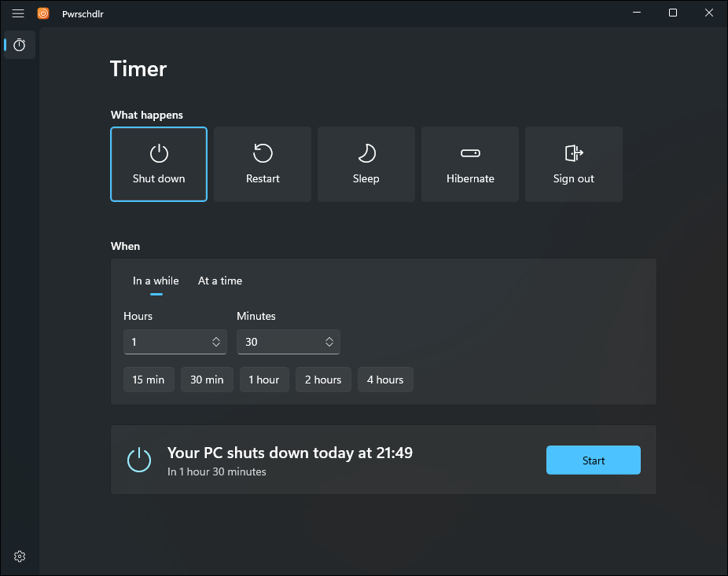Click the 'In 1 hour 30 minutes' subtitle
This screenshot has height=576, width=728.
click(217, 471)
